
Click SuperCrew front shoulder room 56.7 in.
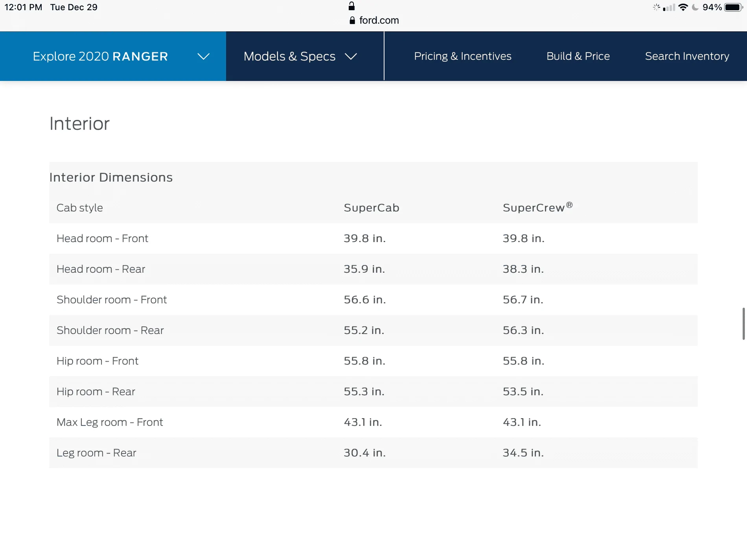click(x=523, y=299)
